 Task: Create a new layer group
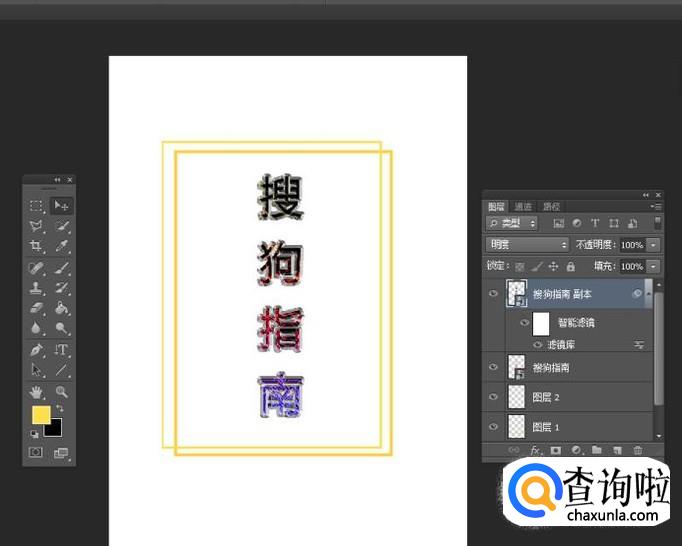point(597,450)
